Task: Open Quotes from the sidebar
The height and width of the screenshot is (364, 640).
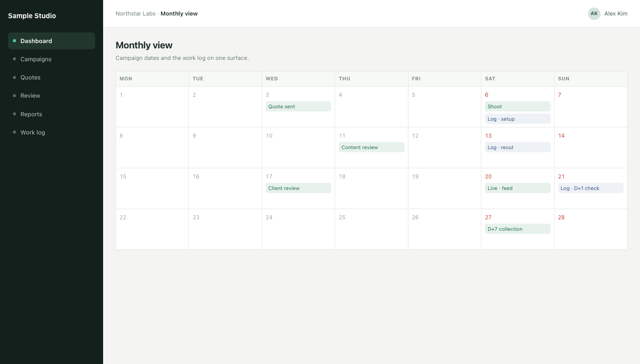Action: pyautogui.click(x=52, y=77)
